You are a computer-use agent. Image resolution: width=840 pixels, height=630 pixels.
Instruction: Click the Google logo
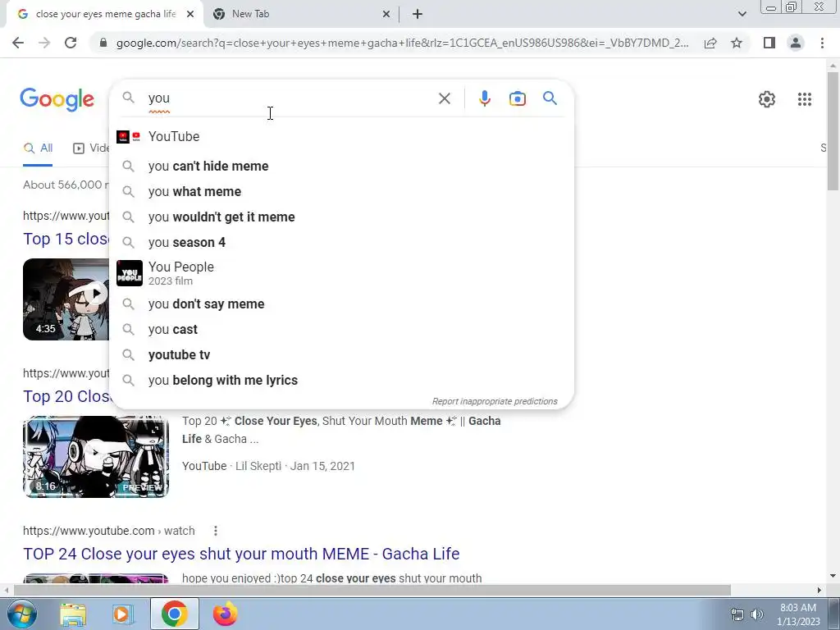pos(57,99)
